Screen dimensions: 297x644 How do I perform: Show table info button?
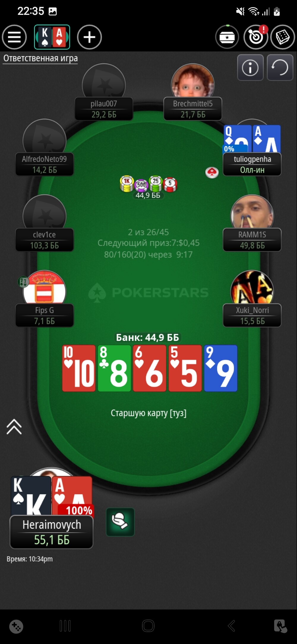[x=250, y=68]
